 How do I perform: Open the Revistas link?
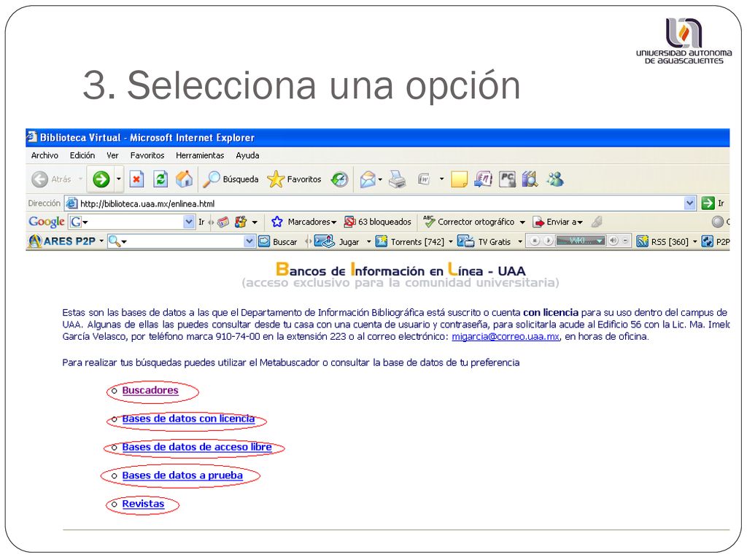pos(143,504)
